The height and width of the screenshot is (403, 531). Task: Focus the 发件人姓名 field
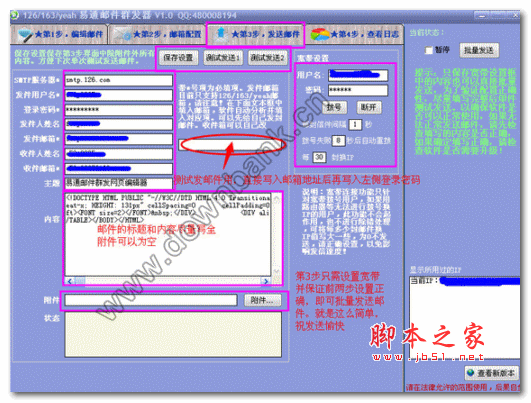click(x=119, y=124)
